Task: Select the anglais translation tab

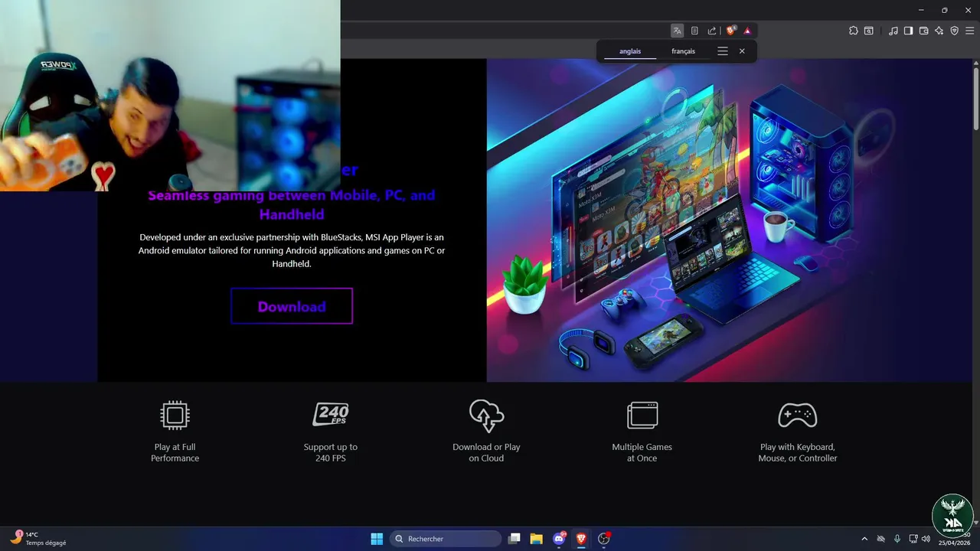Action: click(x=630, y=51)
